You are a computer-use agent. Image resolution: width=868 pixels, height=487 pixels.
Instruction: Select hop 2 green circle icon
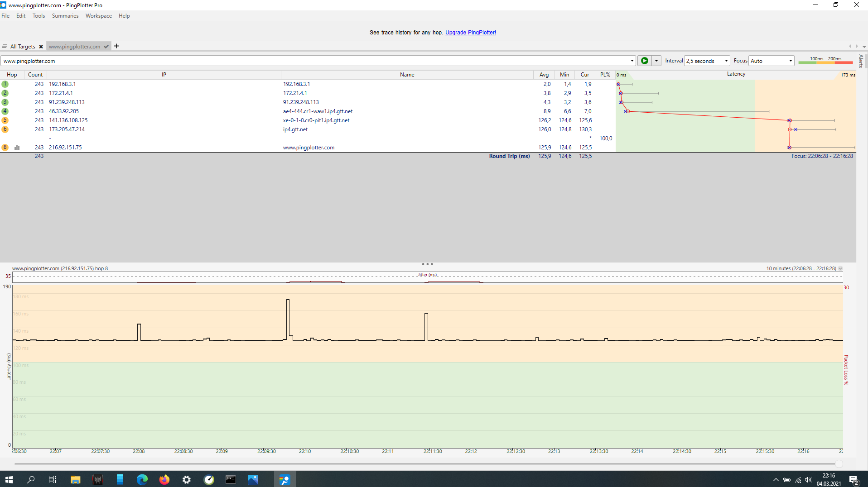coord(5,93)
